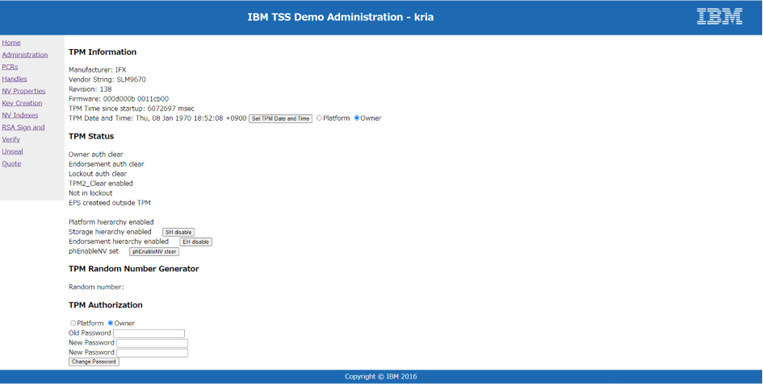Screen dimensions: 763x384
Task: Click the Set TPM Date and Time button
Action: coord(280,118)
